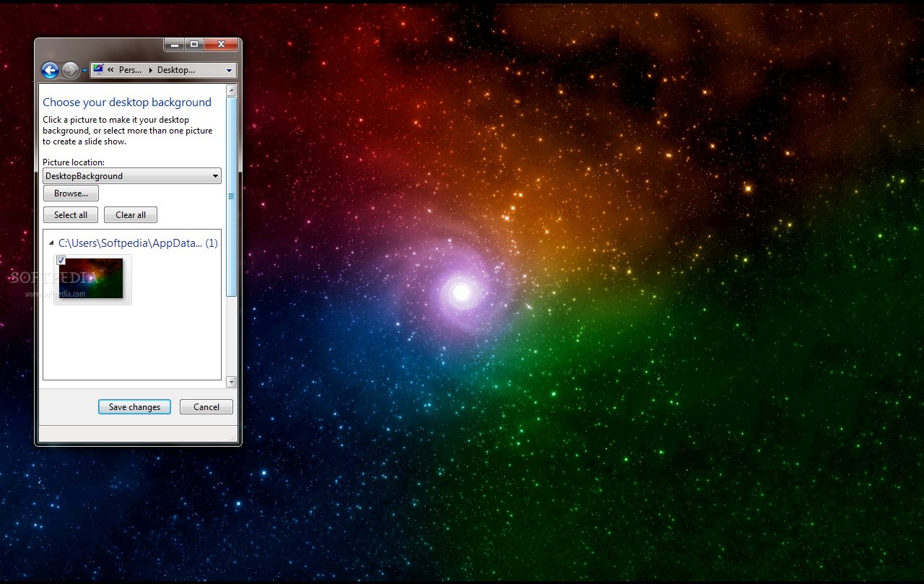Click the vertical scrollbar thumb
This screenshot has height=584, width=924.
pyautogui.click(x=231, y=196)
